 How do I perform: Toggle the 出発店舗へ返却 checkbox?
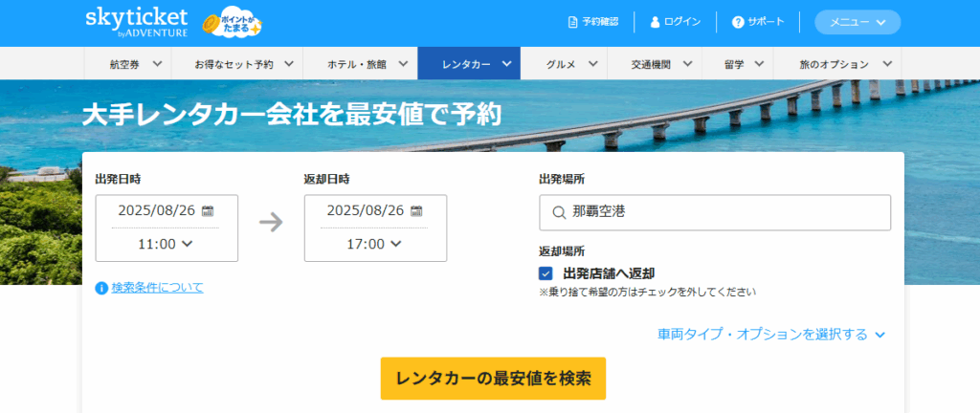546,273
